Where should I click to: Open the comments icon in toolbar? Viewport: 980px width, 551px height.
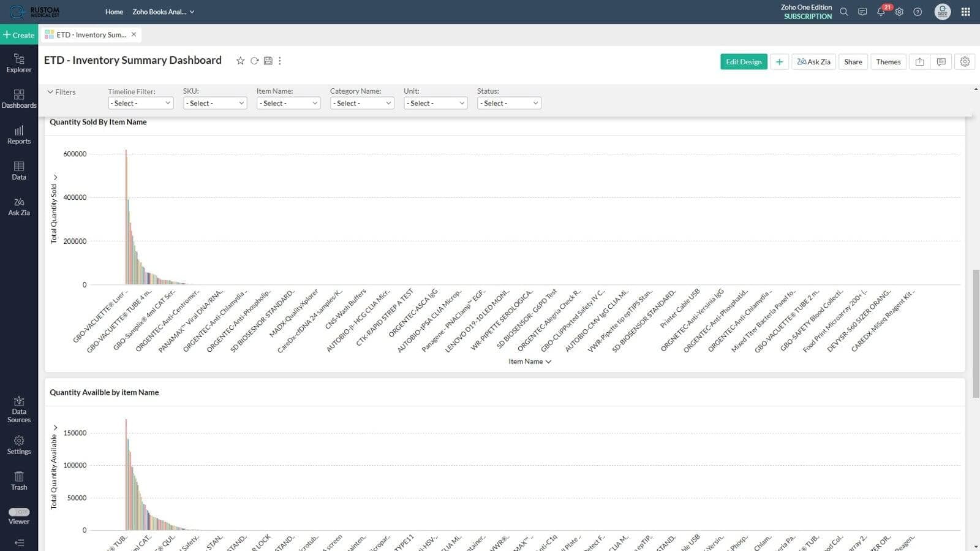tap(941, 62)
